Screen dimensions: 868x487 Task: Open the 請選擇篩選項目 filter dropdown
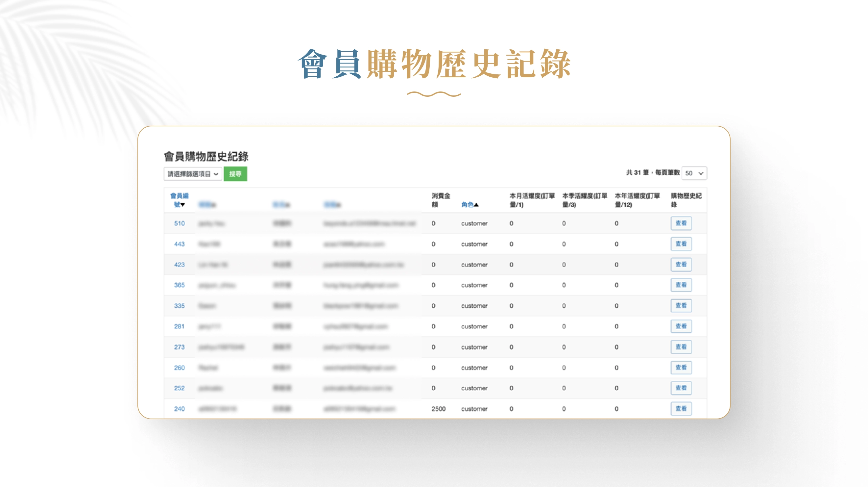click(193, 174)
